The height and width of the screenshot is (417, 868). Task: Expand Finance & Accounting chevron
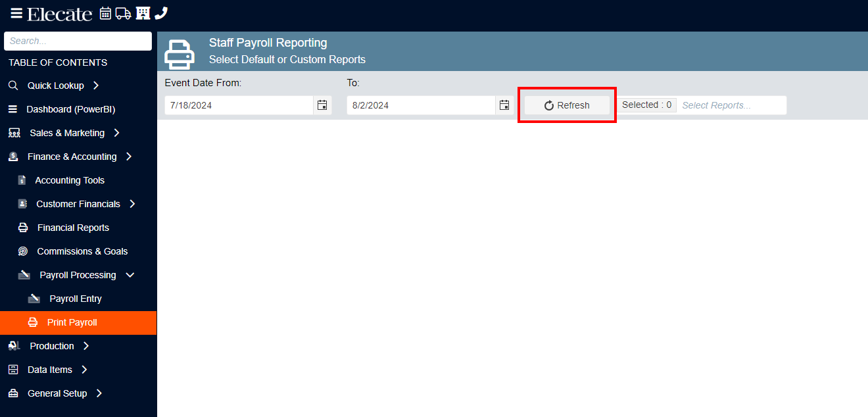coord(128,157)
